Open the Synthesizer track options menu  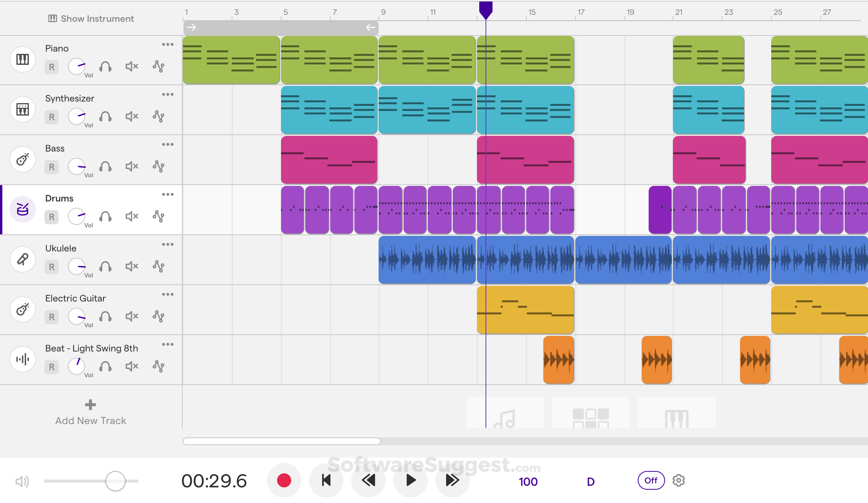point(168,94)
